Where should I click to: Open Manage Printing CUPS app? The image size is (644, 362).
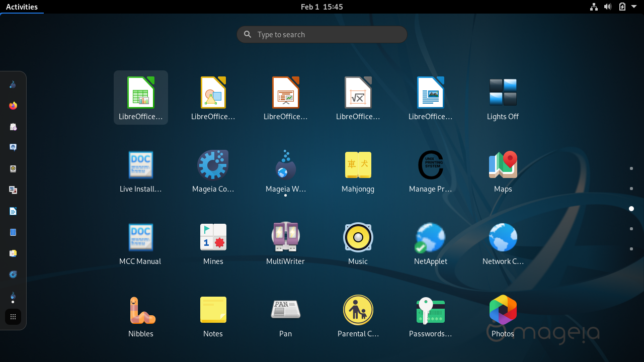click(431, 170)
